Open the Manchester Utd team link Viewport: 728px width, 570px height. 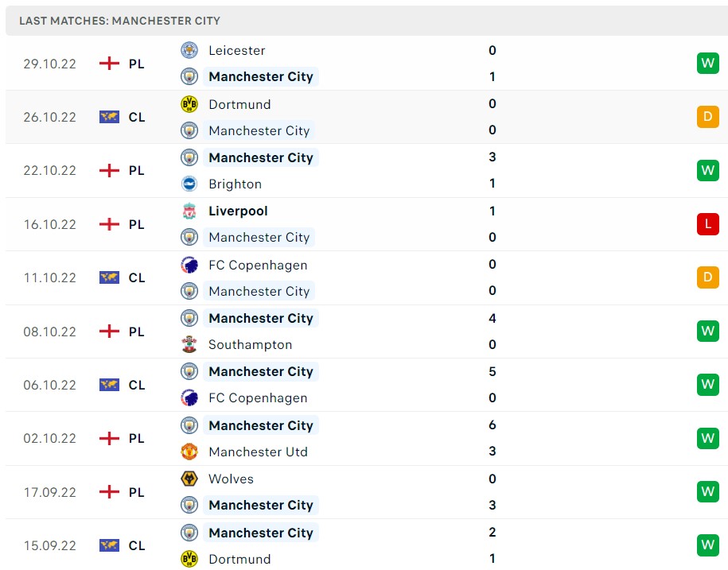258,452
